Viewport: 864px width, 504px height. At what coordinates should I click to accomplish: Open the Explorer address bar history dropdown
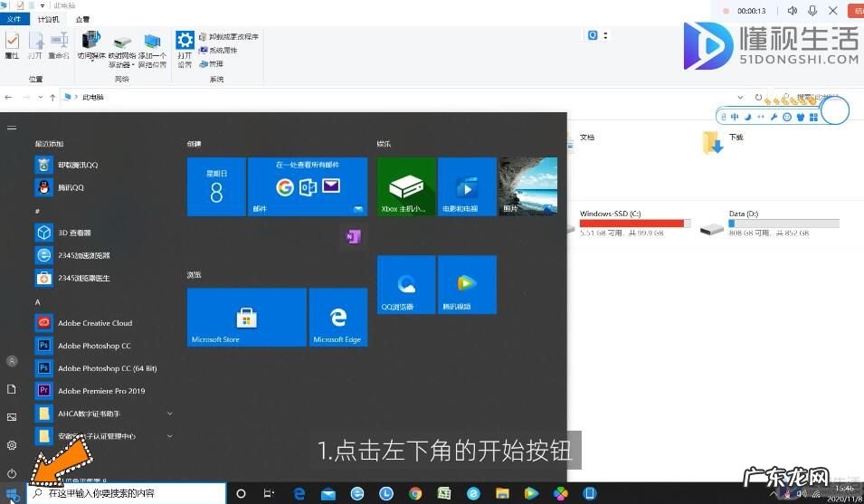[x=740, y=97]
